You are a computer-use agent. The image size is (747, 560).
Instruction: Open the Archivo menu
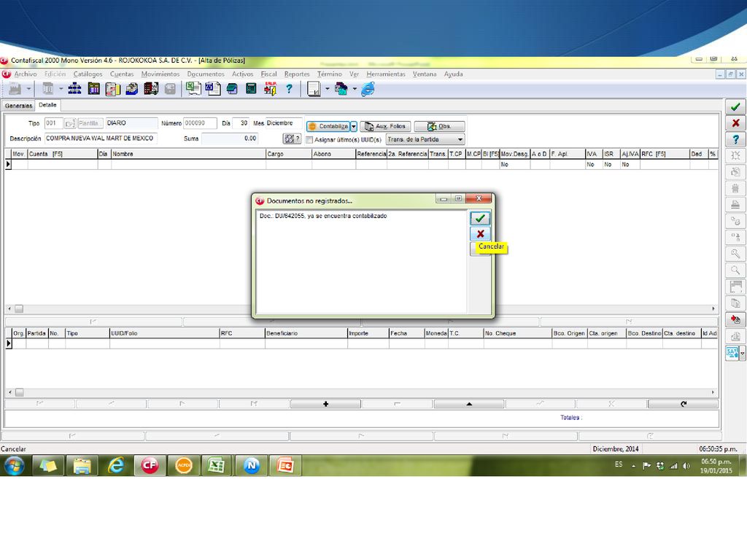pos(26,74)
